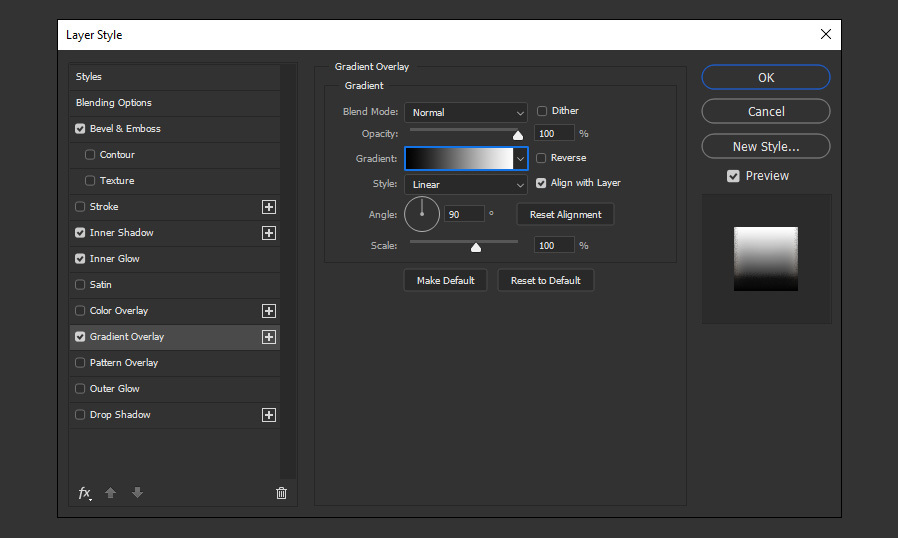Screen dimensions: 898x538
Task: Click the Reset Alignment button
Action: coord(565,215)
